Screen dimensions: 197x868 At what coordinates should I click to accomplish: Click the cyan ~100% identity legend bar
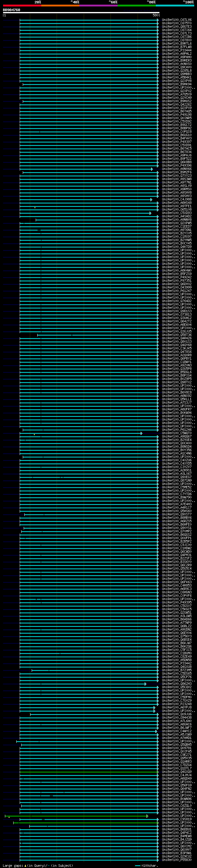175,6
